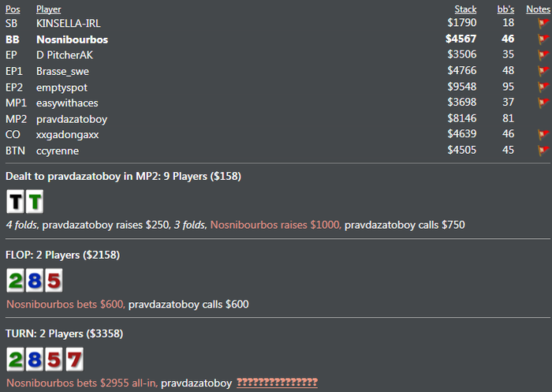This screenshot has width=552, height=392.
Task: Select the green T hole card
Action: (35, 201)
